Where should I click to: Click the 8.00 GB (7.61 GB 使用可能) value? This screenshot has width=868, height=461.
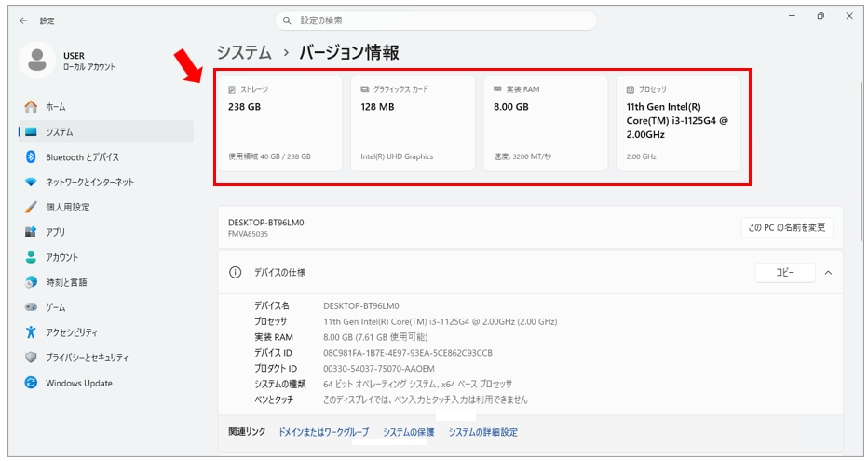(x=375, y=337)
